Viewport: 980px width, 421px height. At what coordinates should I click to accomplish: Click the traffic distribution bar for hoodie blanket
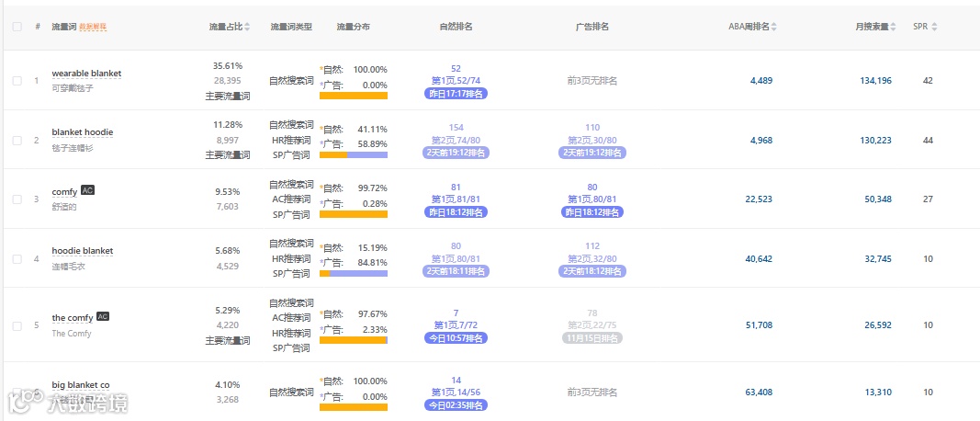pyautogui.click(x=354, y=272)
